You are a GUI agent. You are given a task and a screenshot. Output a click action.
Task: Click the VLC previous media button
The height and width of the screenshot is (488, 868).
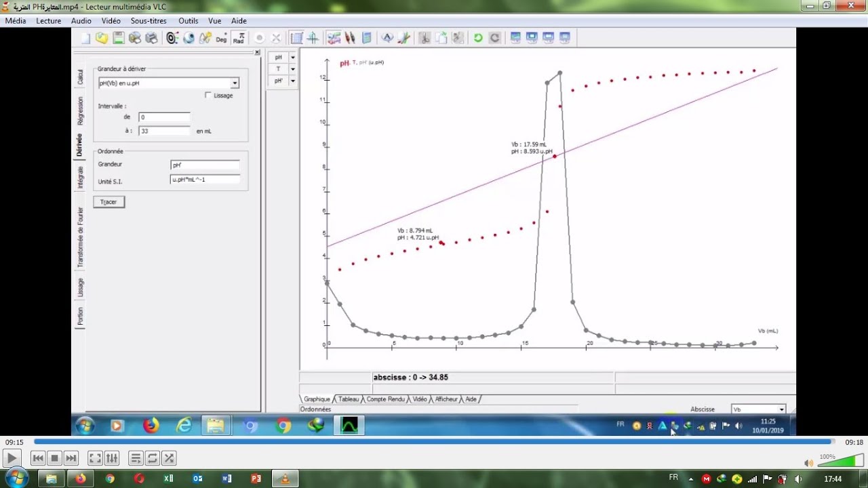tap(39, 458)
